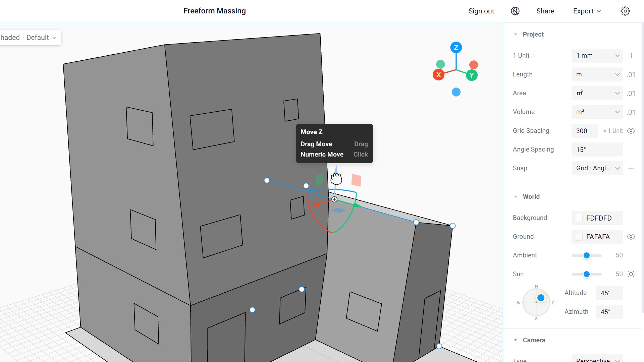644x362 pixels.
Task: Click the Ambient slider
Action: click(587, 255)
